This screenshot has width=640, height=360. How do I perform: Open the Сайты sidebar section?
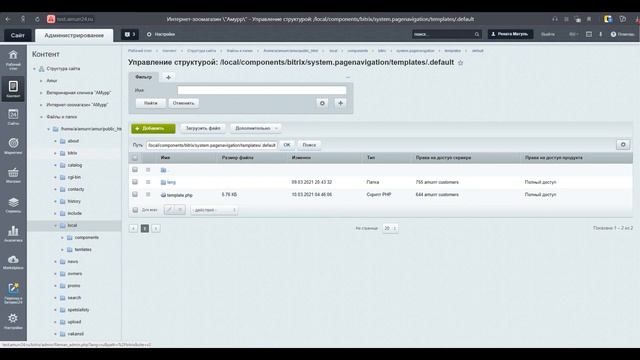[x=13, y=117]
